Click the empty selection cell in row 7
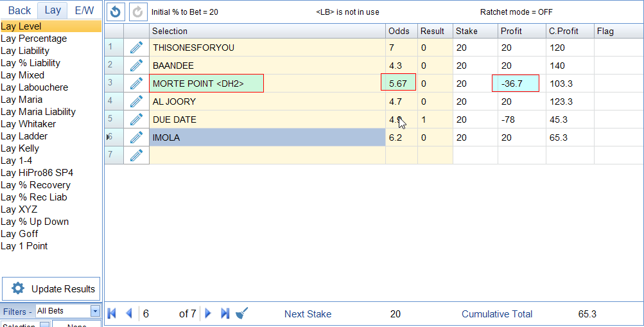Image resolution: width=644 pixels, height=327 pixels. click(x=267, y=155)
